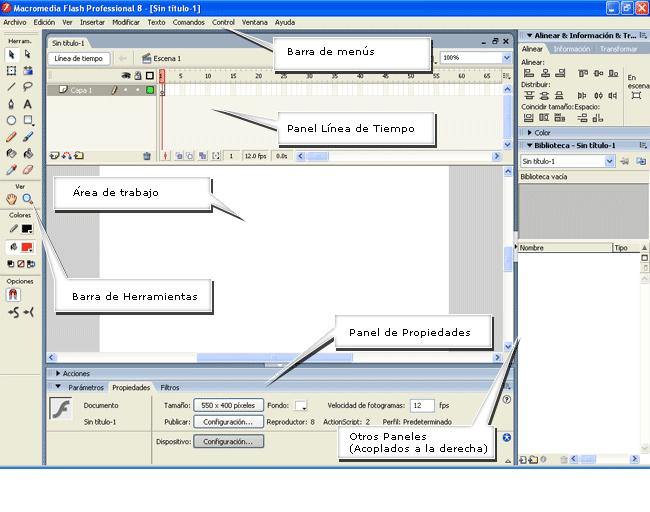The height and width of the screenshot is (512, 650).
Task: Click the Edit Multiple Frames icon
Action: [x=202, y=156]
